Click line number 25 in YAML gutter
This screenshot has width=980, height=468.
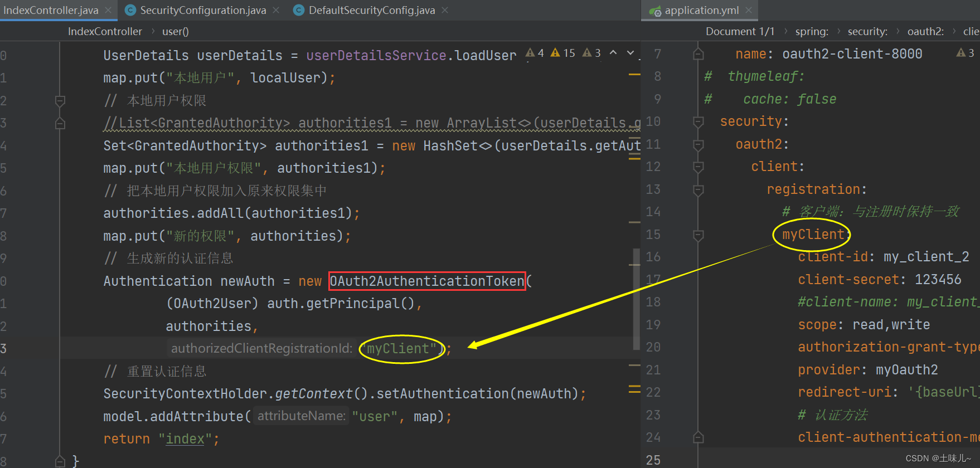click(653, 460)
